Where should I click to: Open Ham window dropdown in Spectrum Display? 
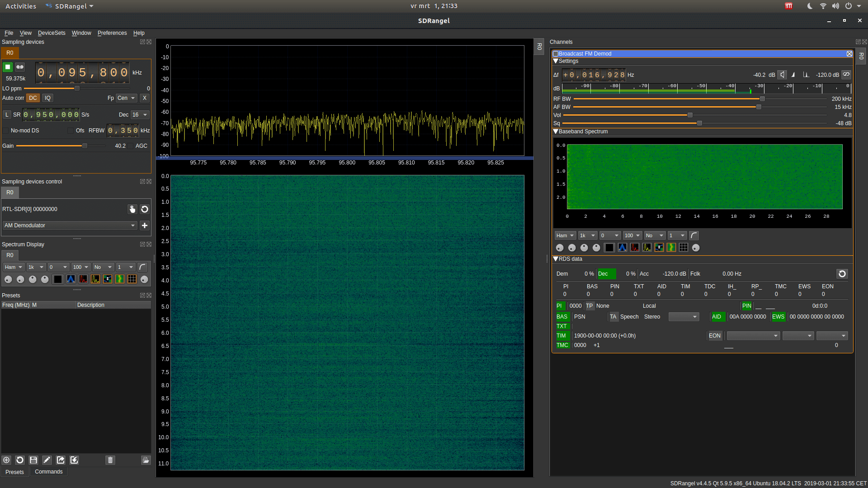pyautogui.click(x=14, y=267)
